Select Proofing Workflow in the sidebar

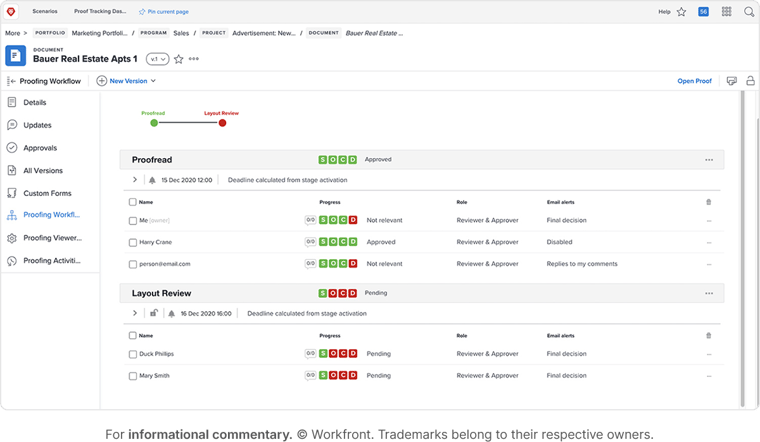coord(50,215)
